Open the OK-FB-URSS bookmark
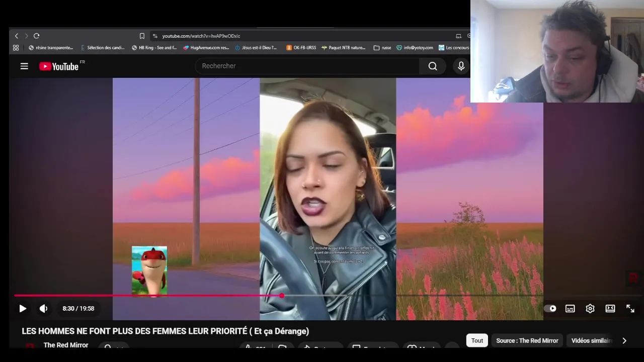 click(x=301, y=48)
